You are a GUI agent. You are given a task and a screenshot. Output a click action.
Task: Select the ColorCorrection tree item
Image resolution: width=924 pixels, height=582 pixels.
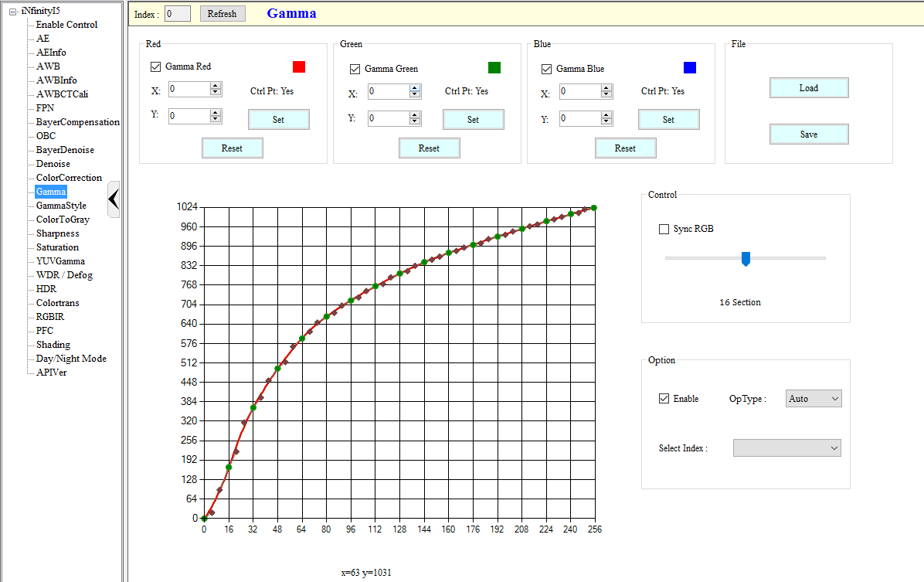(x=68, y=177)
